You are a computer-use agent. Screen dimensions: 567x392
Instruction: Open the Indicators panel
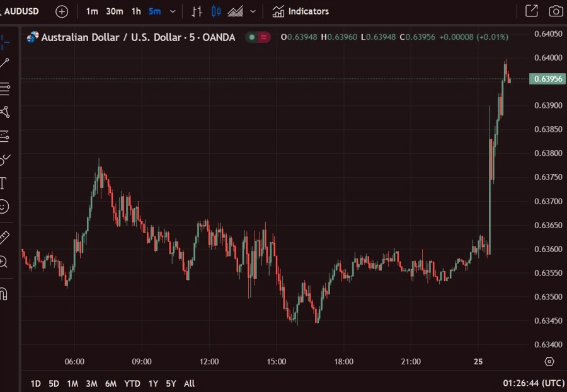pyautogui.click(x=301, y=11)
